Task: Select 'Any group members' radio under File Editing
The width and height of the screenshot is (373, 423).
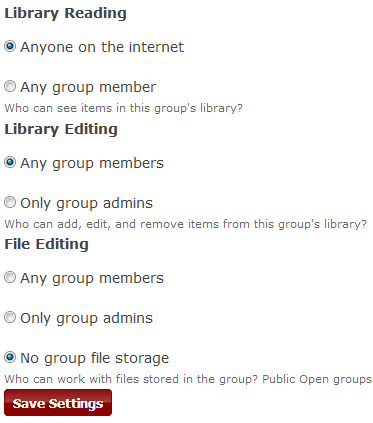Action: pyautogui.click(x=10, y=277)
